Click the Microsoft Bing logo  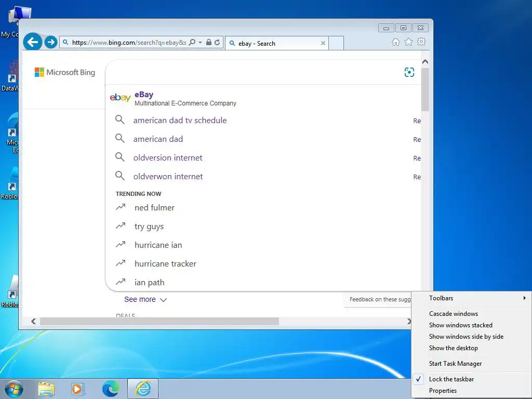pos(65,72)
